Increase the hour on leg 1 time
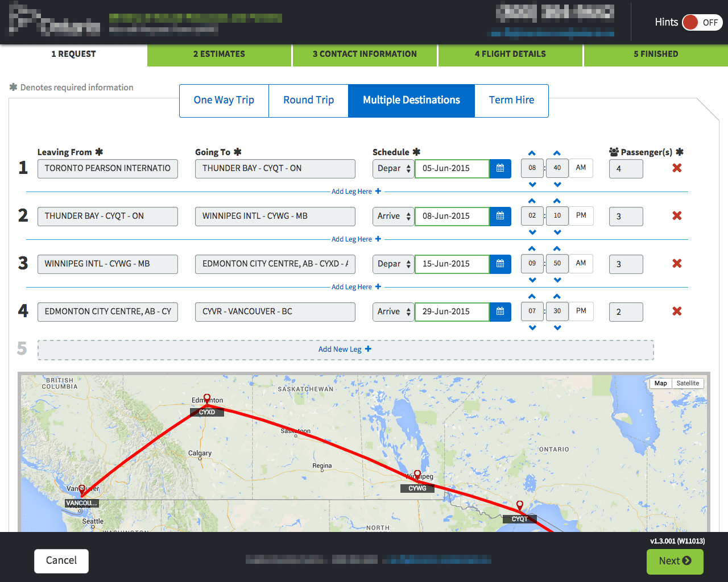 pyautogui.click(x=532, y=153)
